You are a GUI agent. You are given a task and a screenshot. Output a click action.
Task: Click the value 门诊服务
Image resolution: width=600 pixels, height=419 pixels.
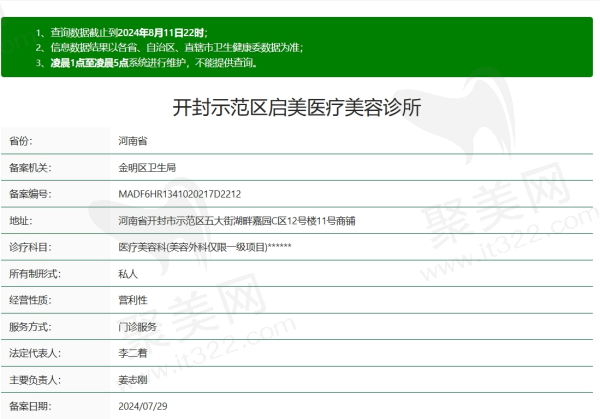137,327
